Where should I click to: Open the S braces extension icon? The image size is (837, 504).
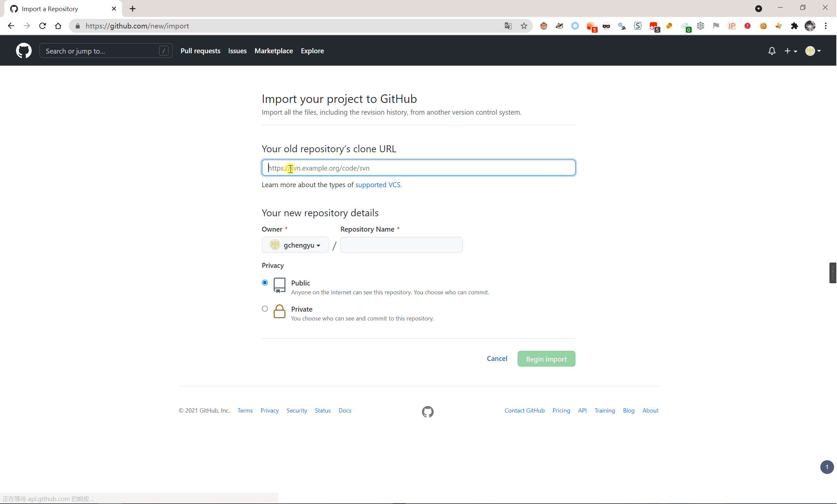[638, 26]
